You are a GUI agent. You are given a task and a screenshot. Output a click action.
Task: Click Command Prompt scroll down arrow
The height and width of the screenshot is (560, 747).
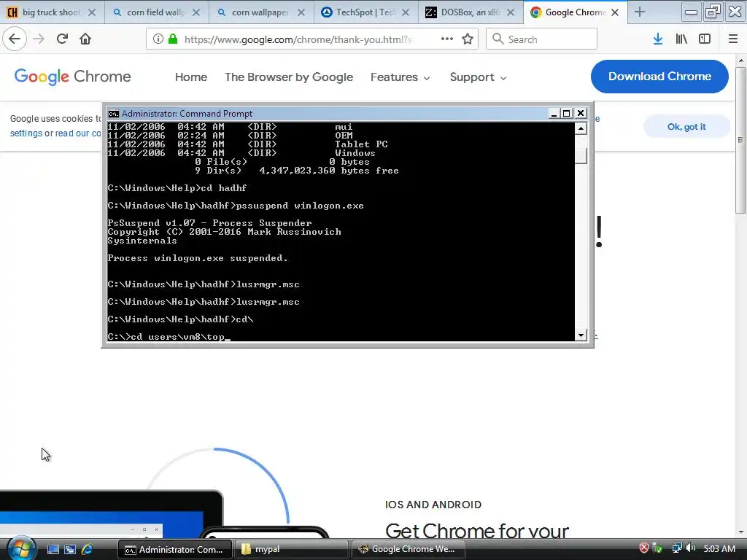pos(581,335)
